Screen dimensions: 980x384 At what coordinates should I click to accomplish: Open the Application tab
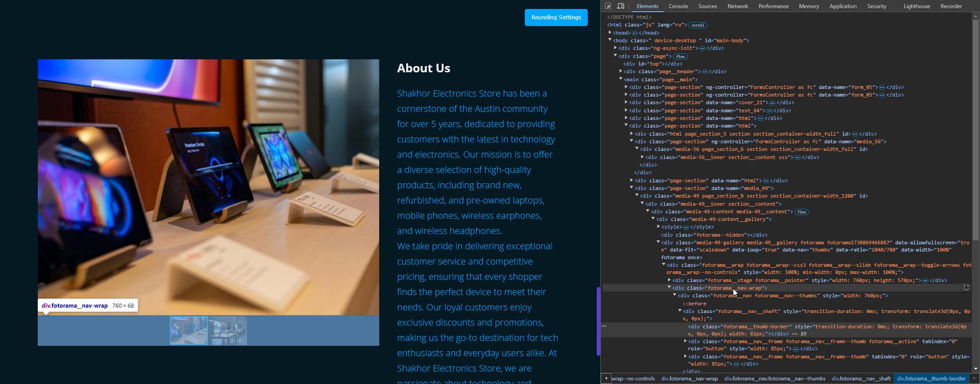tap(843, 6)
